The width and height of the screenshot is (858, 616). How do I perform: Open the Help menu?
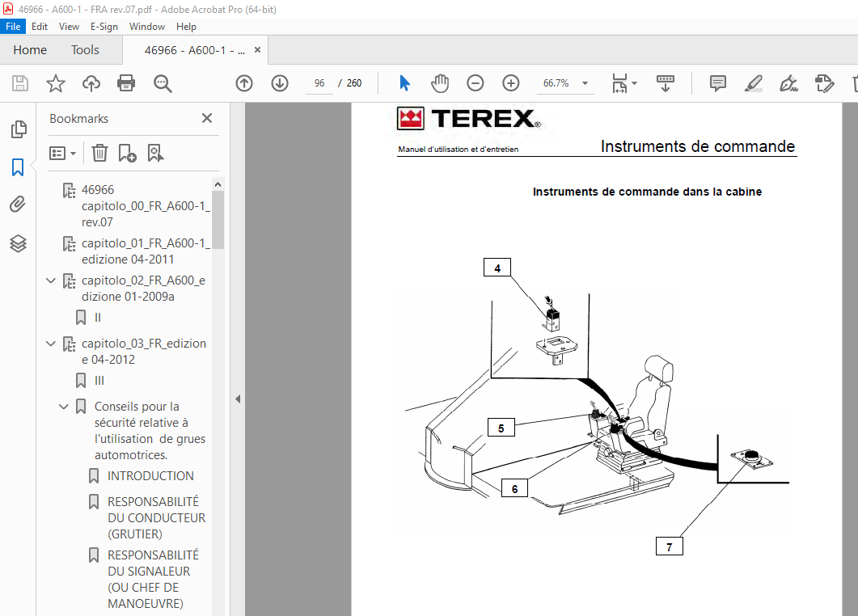186,26
